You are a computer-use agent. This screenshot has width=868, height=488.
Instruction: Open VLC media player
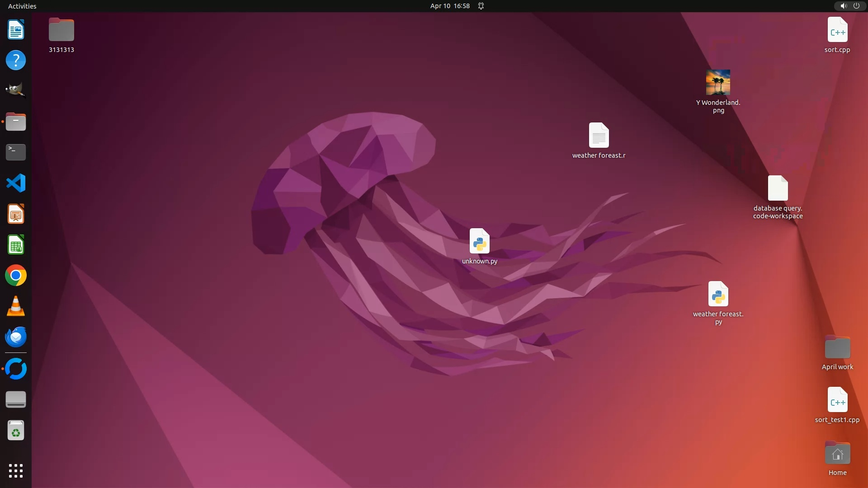(x=16, y=306)
